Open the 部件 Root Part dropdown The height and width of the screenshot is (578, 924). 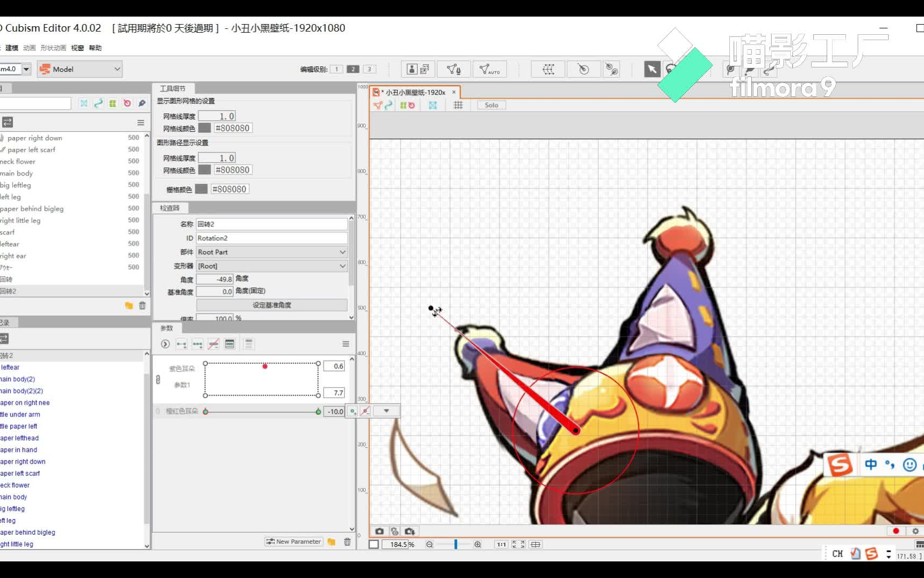[272, 252]
